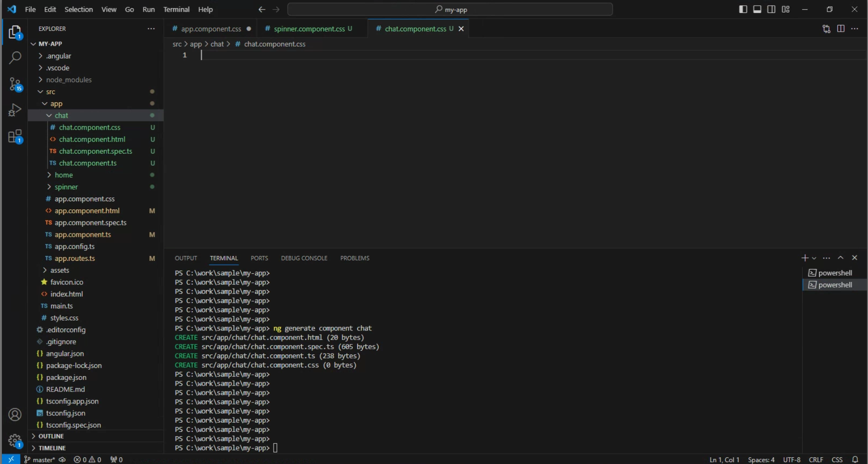Click the open changes icon in editor toolbar
Viewport: 868px width, 464px height.
[x=826, y=29]
